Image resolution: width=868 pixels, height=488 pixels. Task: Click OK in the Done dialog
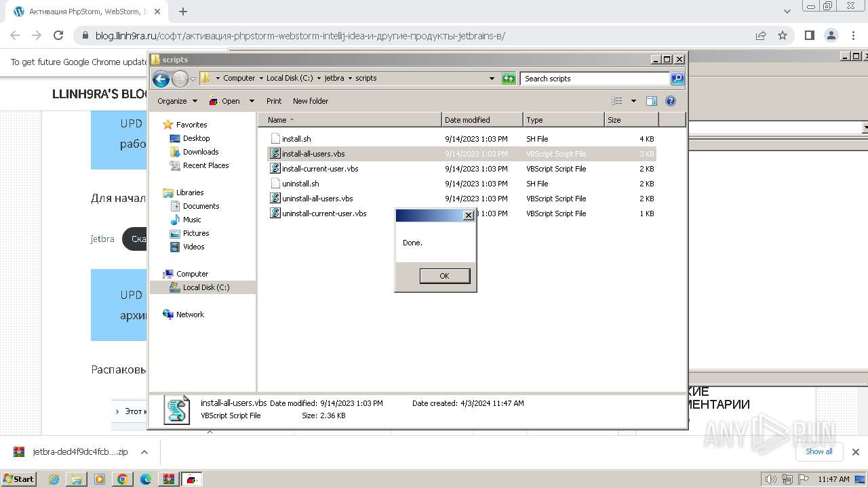point(444,276)
